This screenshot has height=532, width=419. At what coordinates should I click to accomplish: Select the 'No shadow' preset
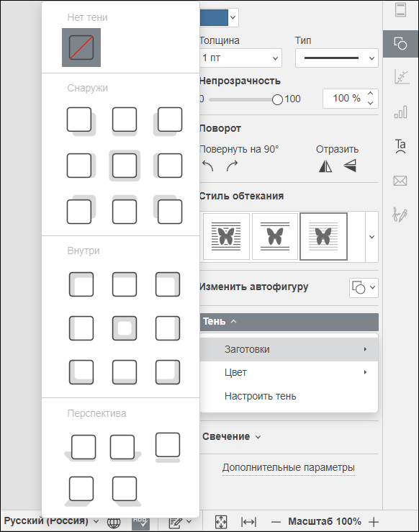click(x=81, y=48)
